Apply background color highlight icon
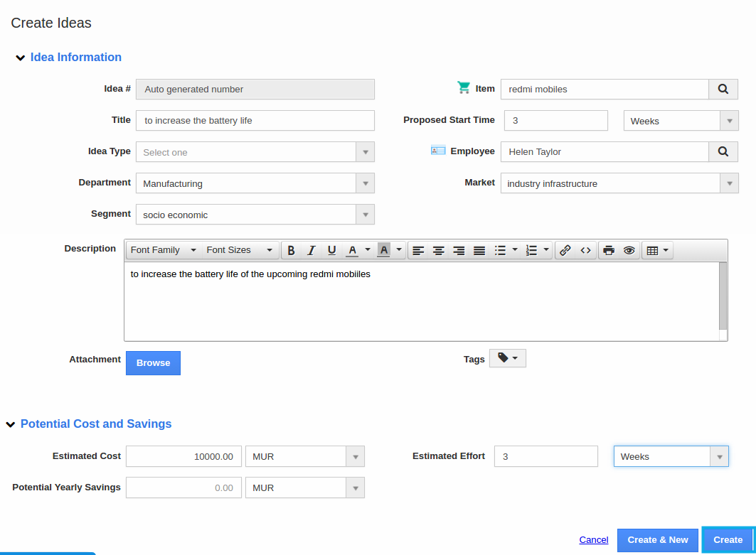This screenshot has width=756, height=555. (384, 251)
